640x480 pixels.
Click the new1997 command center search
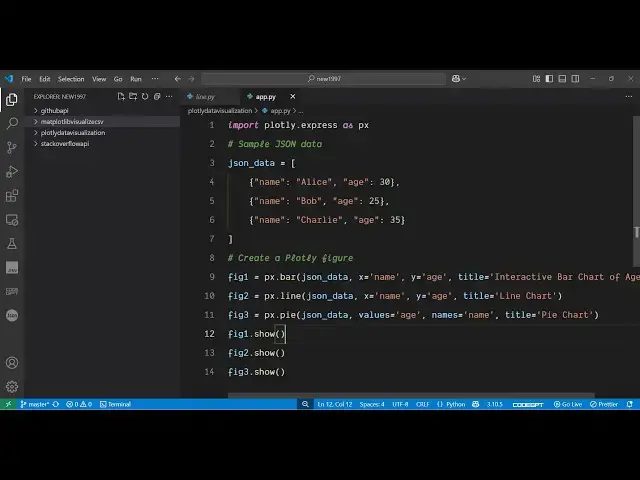point(324,79)
